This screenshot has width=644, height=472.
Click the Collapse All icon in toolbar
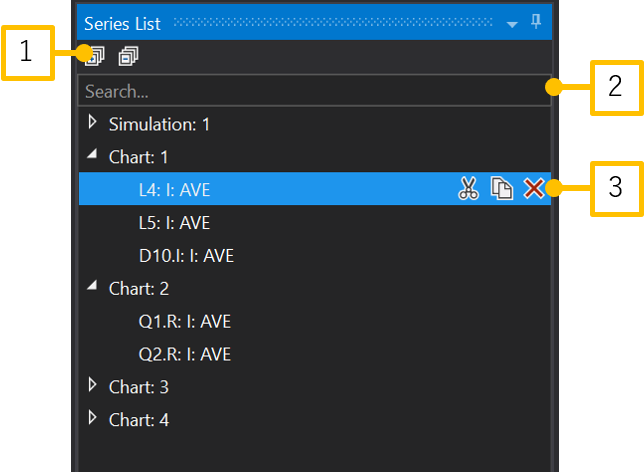point(128,57)
